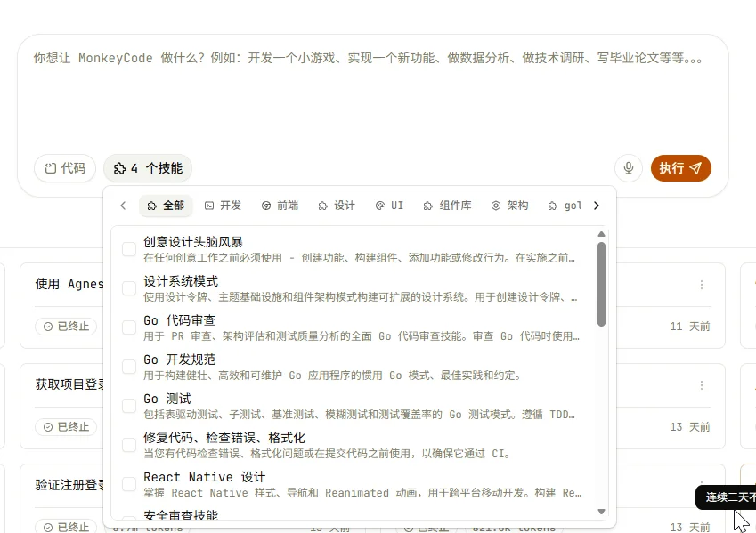
Task: Click the 获取项目登录 task title
Action: [x=70, y=384]
